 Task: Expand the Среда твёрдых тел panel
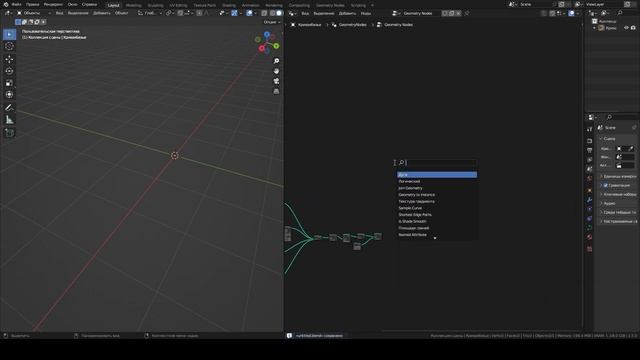tap(618, 212)
